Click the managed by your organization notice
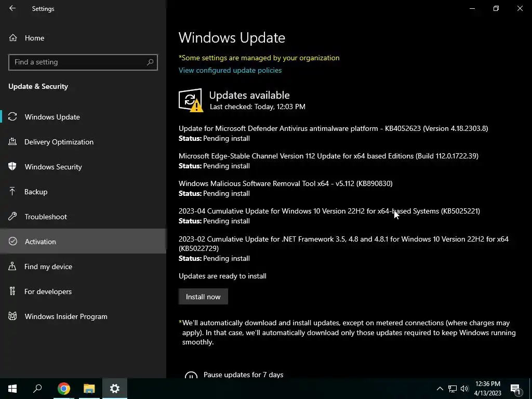Viewport: 532px width, 399px height. tap(259, 58)
